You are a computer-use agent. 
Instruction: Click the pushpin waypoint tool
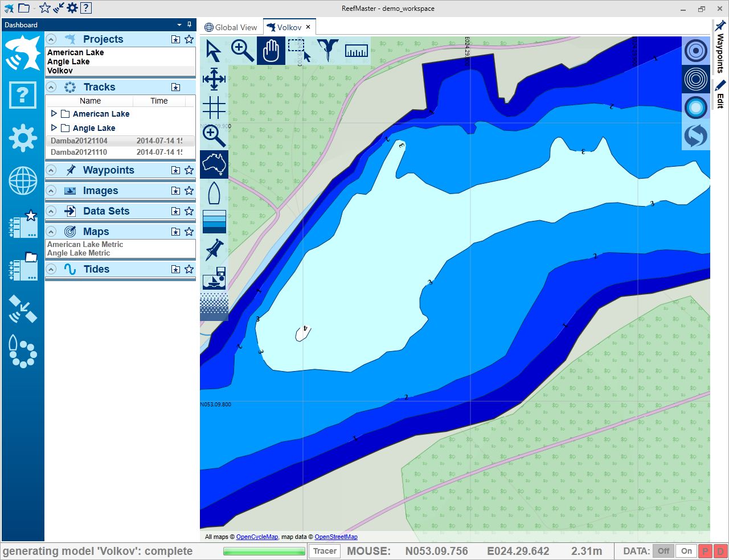[x=214, y=250]
